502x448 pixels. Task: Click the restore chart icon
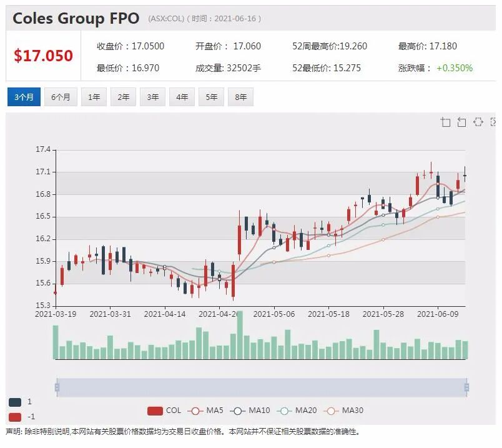click(478, 122)
